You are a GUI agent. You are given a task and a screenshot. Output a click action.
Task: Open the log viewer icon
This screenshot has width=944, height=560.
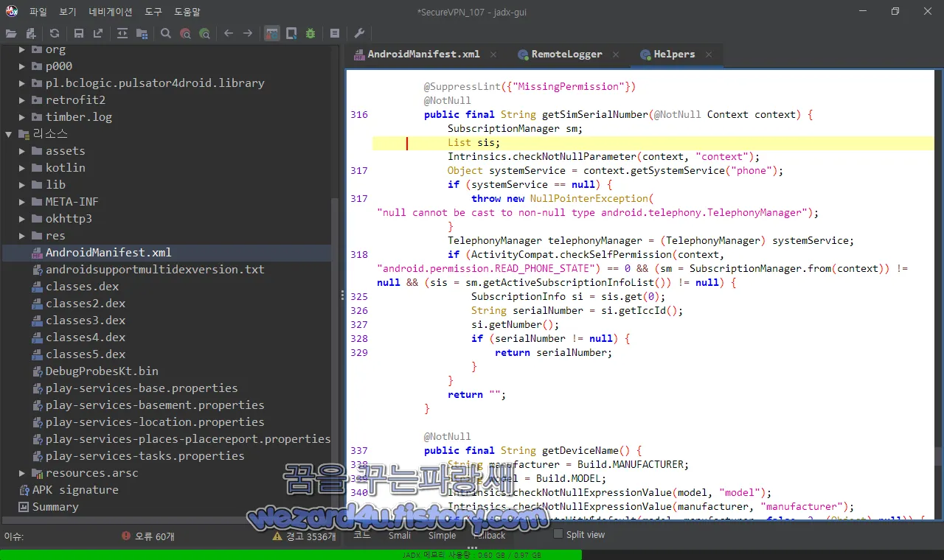coord(335,33)
